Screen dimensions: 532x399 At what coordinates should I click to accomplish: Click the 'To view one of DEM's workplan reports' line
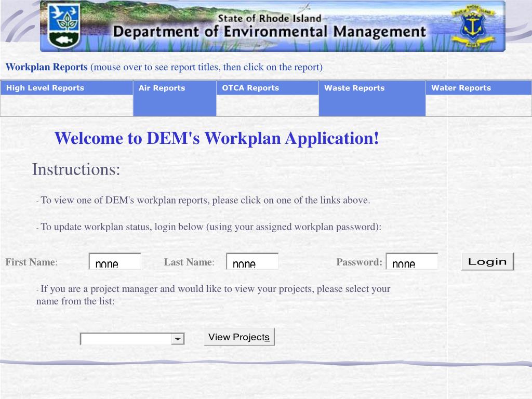tap(203, 200)
